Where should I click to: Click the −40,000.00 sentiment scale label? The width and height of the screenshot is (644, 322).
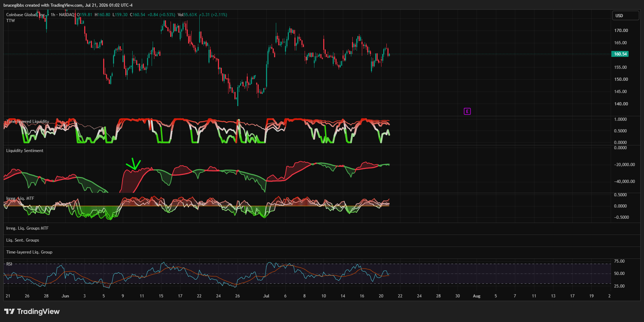click(624, 182)
